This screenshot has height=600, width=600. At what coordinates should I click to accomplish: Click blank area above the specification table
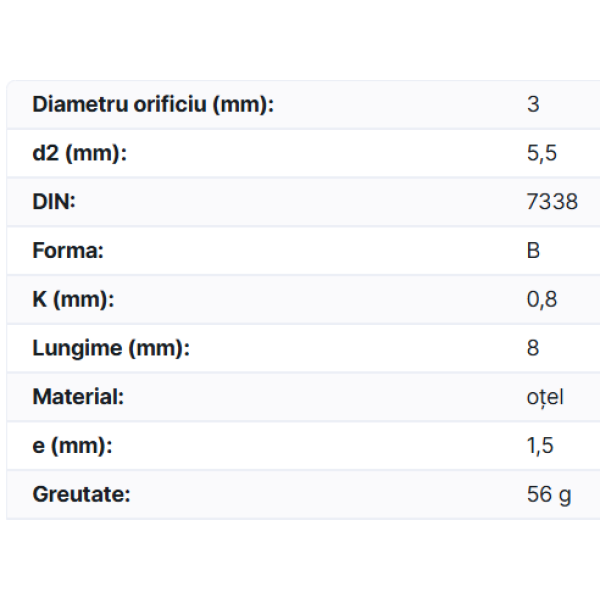pos(300,40)
